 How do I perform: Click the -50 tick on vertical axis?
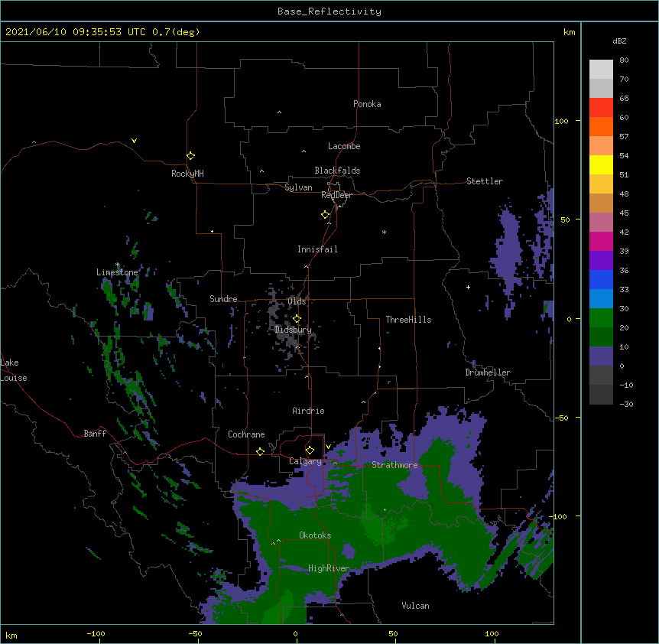click(561, 418)
